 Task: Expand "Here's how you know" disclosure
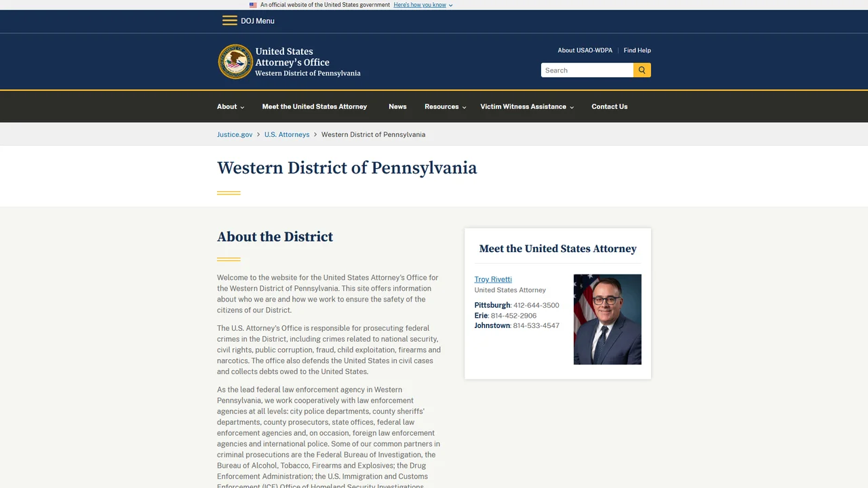click(423, 5)
